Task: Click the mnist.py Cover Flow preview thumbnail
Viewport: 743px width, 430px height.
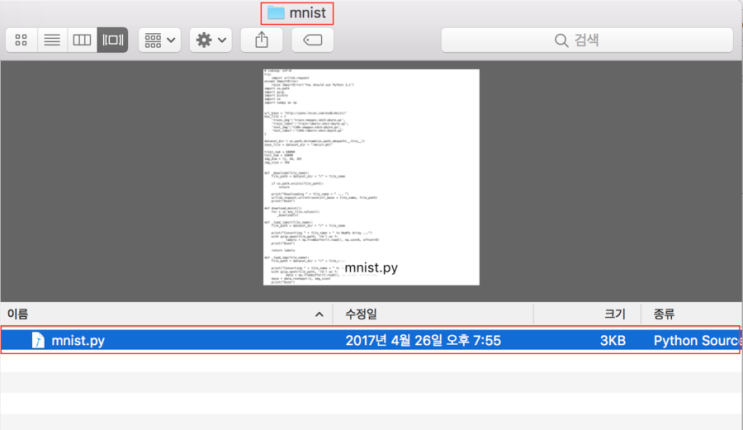Action: pyautogui.click(x=371, y=177)
